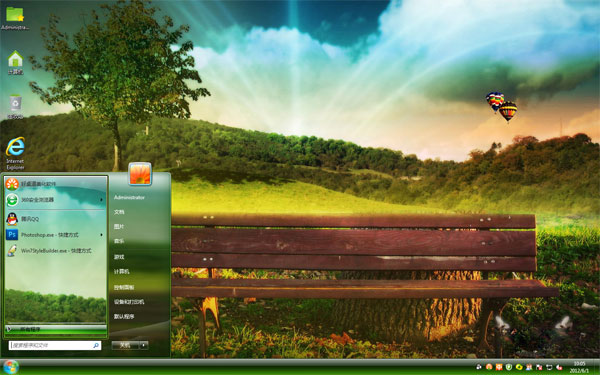Focus the Start menu search box
This screenshot has height=375, width=600.
click(55, 346)
